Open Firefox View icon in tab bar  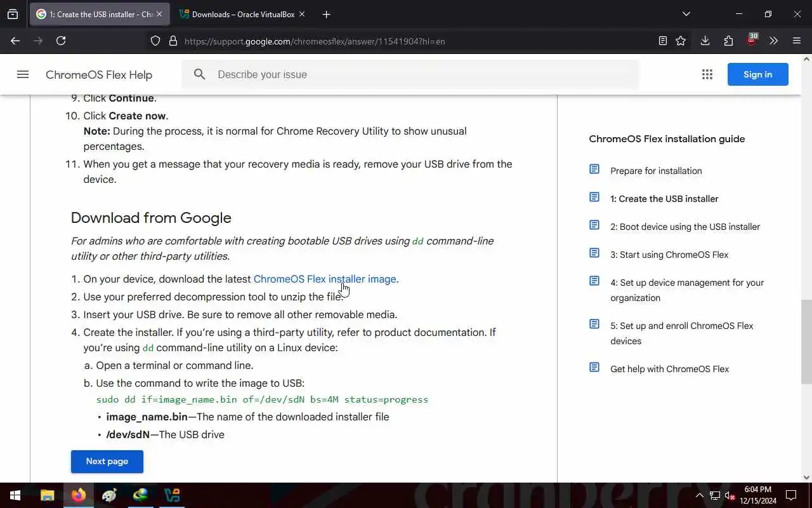click(13, 14)
